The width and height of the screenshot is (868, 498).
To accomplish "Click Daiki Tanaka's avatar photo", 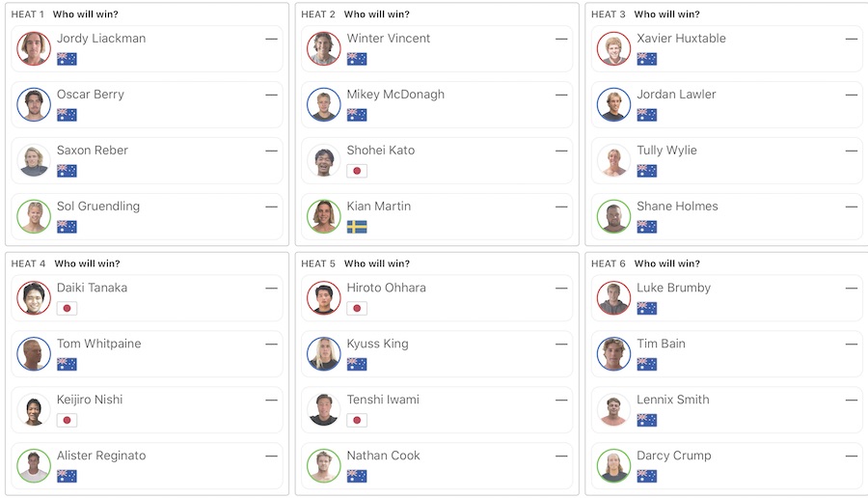I will tap(34, 298).
